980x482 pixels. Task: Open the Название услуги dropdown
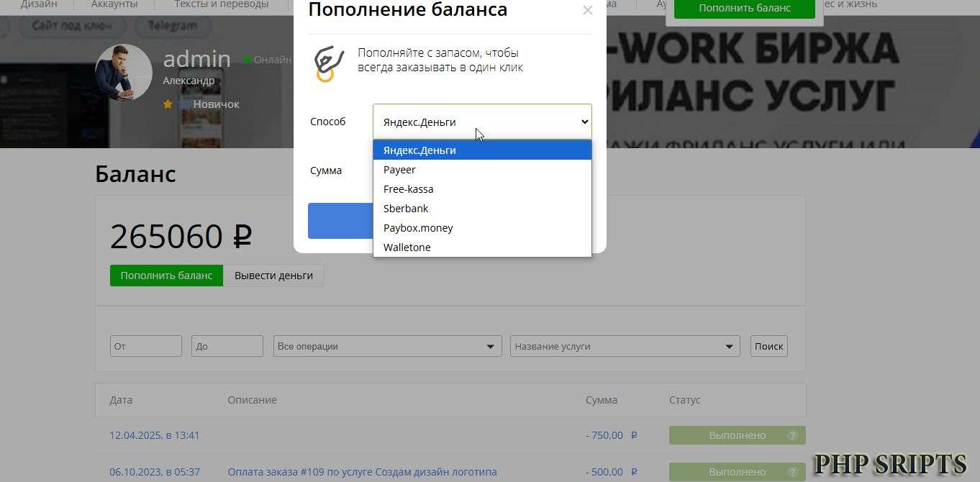[624, 346]
